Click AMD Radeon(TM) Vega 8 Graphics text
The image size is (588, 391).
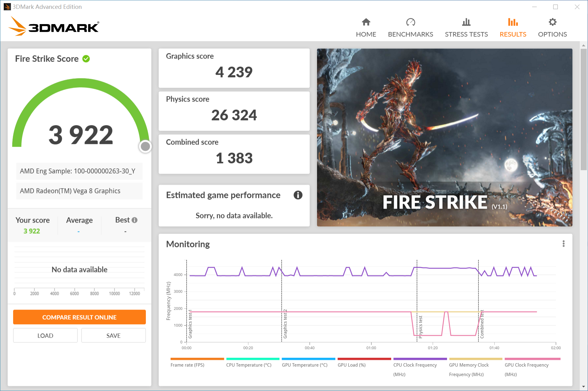[70, 191]
